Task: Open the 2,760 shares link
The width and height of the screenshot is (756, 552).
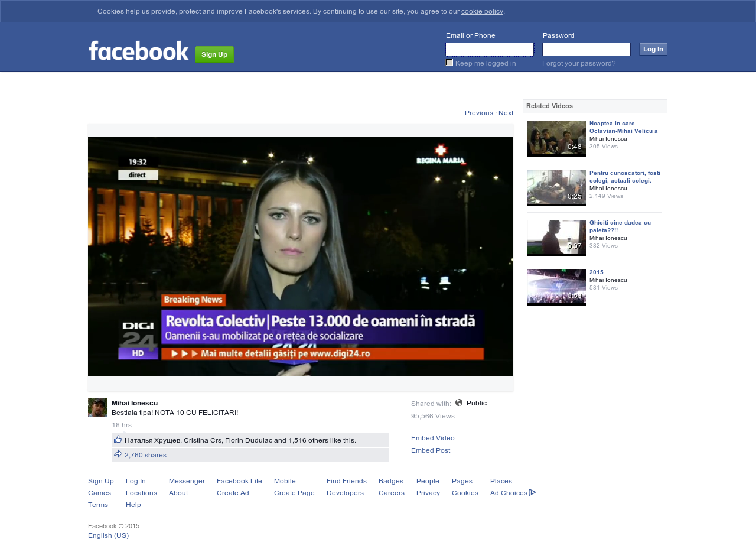Action: [x=145, y=455]
